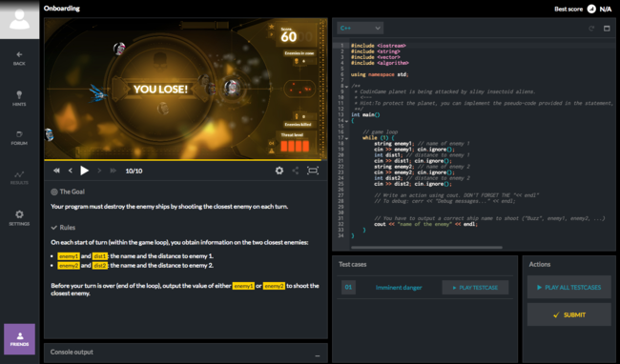The image size is (620, 364).
Task: Open the Hints lightbulb icon
Action: pos(19,94)
